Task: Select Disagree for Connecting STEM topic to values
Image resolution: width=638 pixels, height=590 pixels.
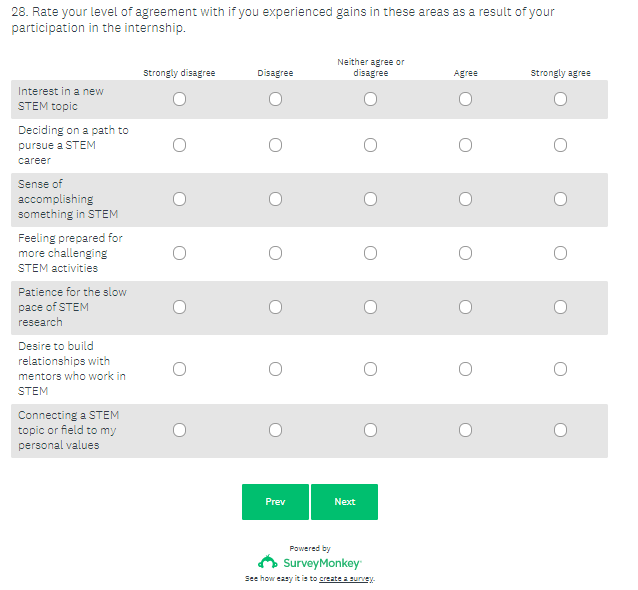Action: point(275,430)
